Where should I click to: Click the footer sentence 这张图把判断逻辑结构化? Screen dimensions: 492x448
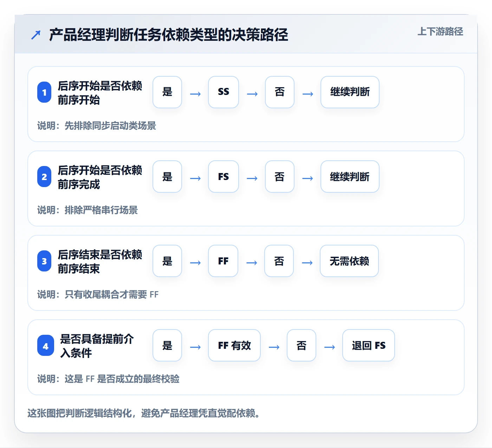click(x=79, y=413)
